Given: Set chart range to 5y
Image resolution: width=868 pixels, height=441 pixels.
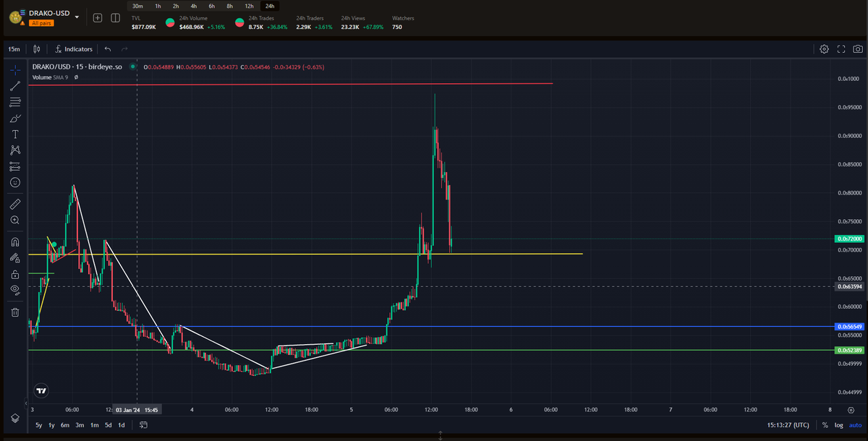Looking at the screenshot, I should click(39, 425).
